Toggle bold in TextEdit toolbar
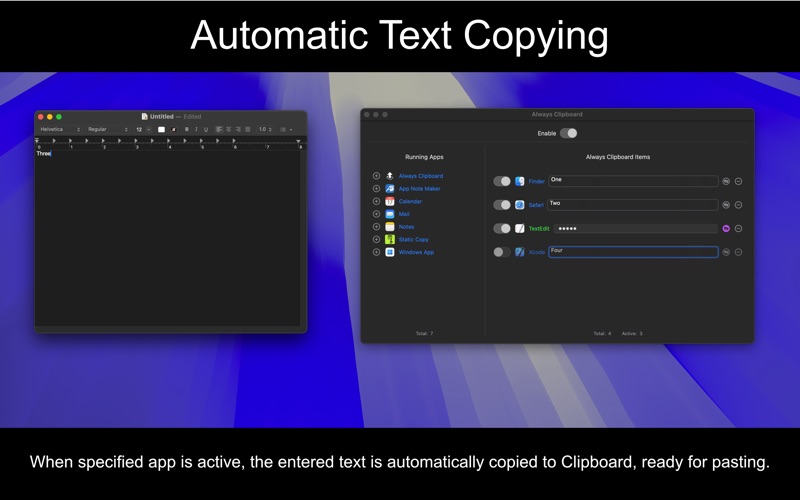Viewport: 800px width, 500px height. coord(187,130)
